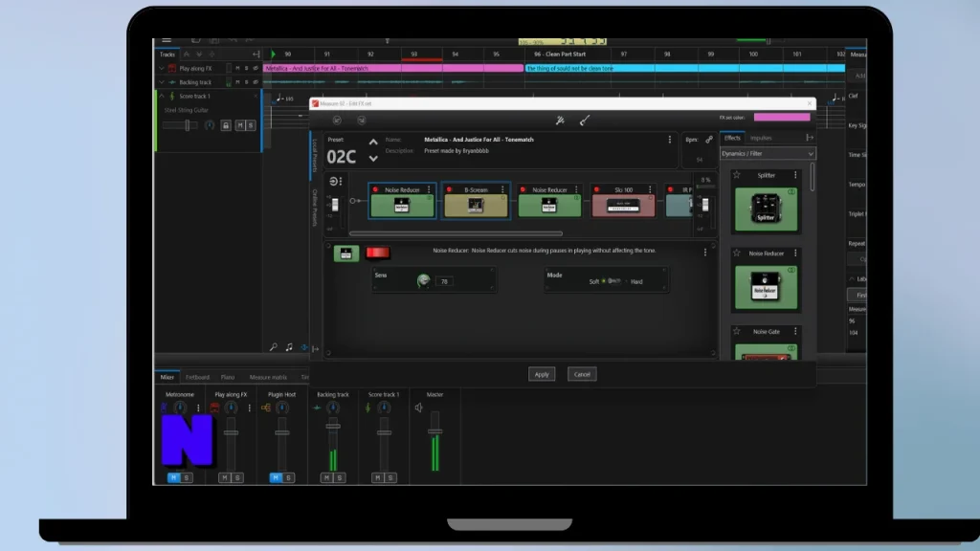Toggle power on first Noise Reducer pedal
980x551 pixels.
[x=375, y=189]
